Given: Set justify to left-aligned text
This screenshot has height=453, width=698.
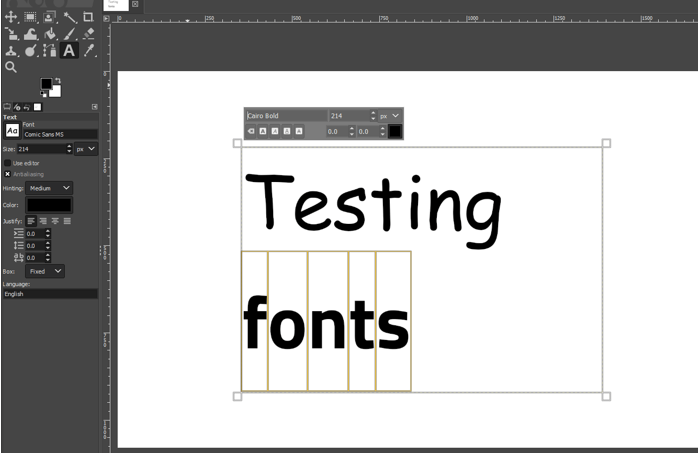Looking at the screenshot, I should click(x=31, y=220).
